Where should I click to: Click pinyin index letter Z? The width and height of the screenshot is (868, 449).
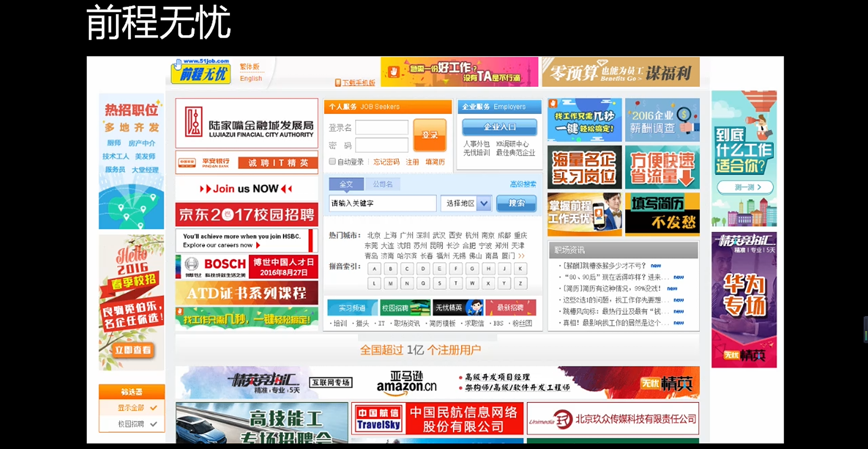pos(520,283)
